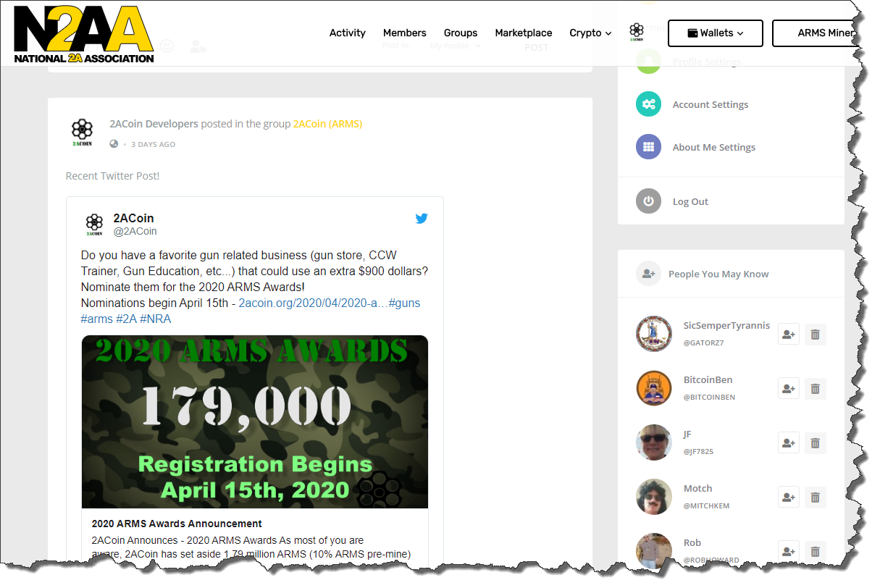Click the Twitter bird icon in the tweet
This screenshot has height=588, width=880.
pos(422,218)
